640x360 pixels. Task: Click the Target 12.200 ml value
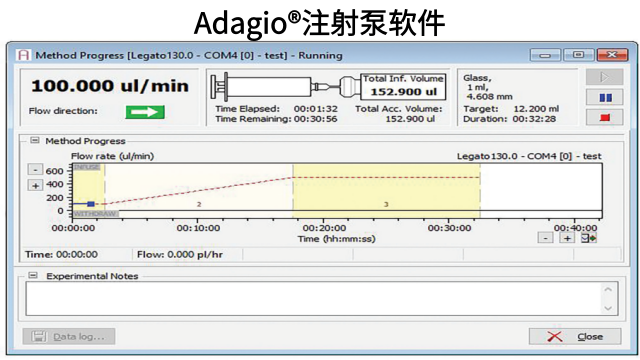tap(536, 109)
